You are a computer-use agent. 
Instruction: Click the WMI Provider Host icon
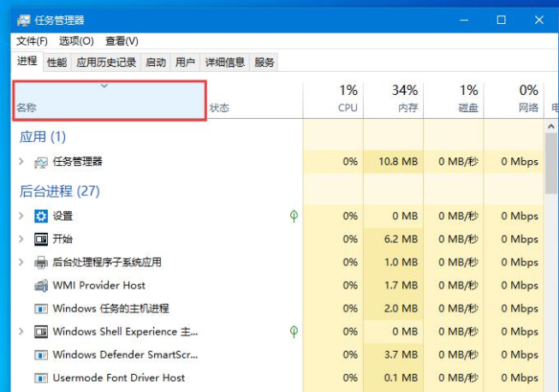pyautogui.click(x=41, y=286)
